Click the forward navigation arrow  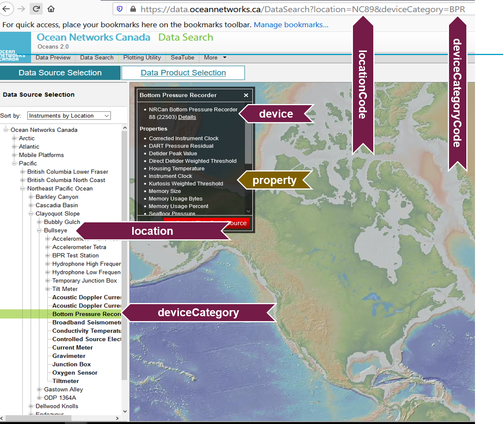pyautogui.click(x=21, y=9)
